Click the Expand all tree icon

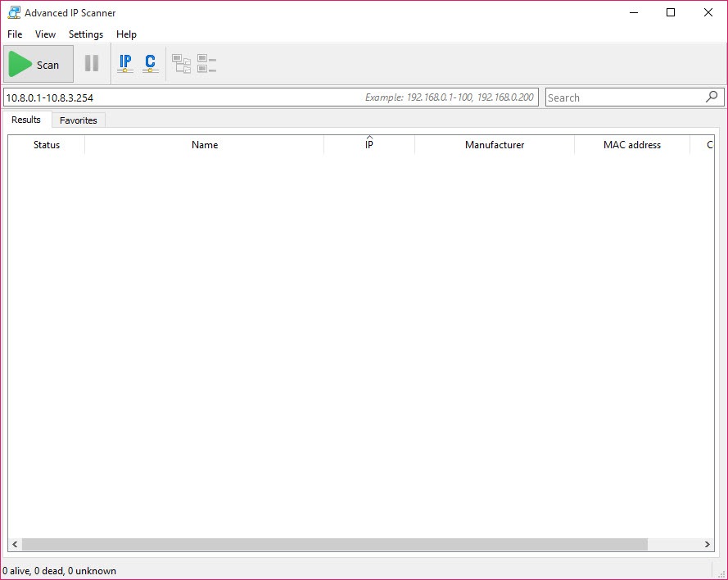pyautogui.click(x=181, y=64)
